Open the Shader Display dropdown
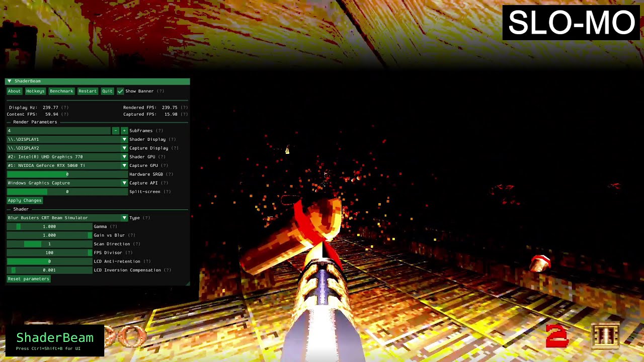 coord(124,139)
